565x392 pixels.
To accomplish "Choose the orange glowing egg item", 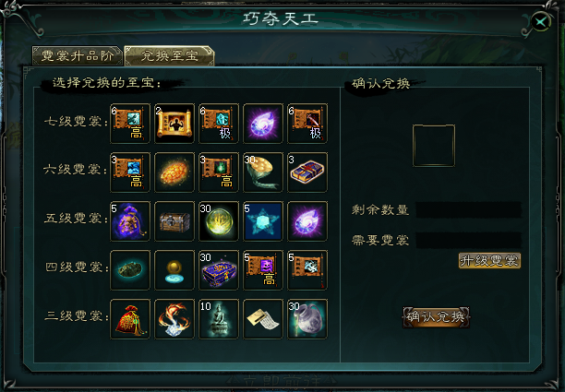I will pos(174,172).
